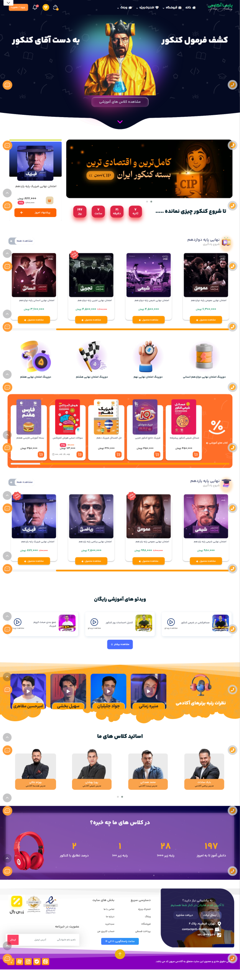Play the free مسافرکشی در شیمی کنکور video

coord(171,622)
